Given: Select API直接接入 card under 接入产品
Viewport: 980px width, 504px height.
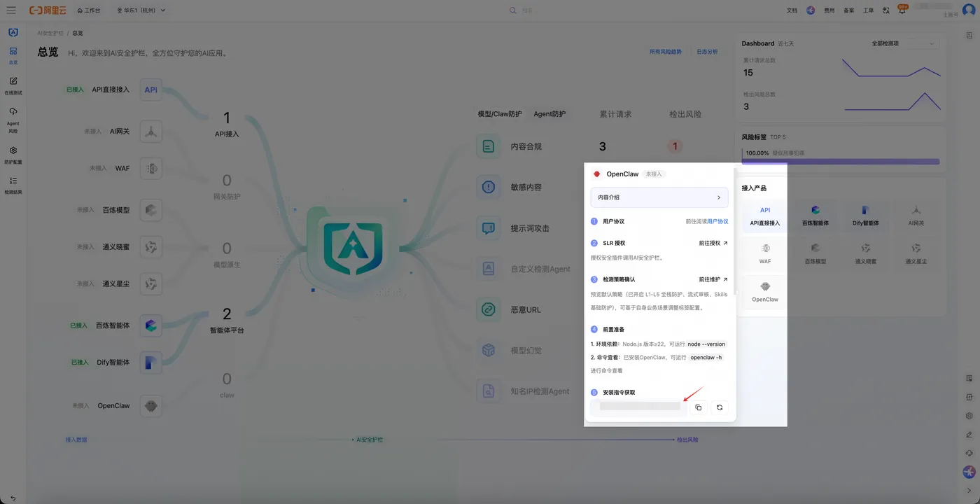Looking at the screenshot, I should point(765,216).
